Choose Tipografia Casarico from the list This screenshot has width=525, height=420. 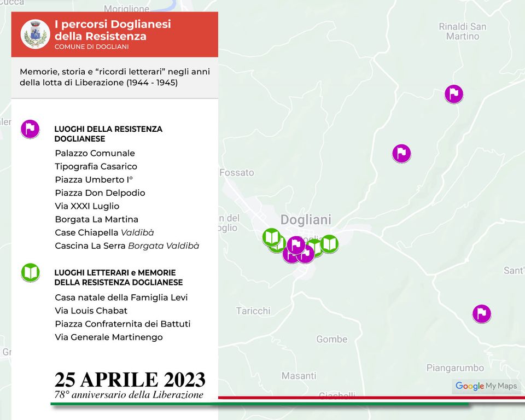[96, 166]
